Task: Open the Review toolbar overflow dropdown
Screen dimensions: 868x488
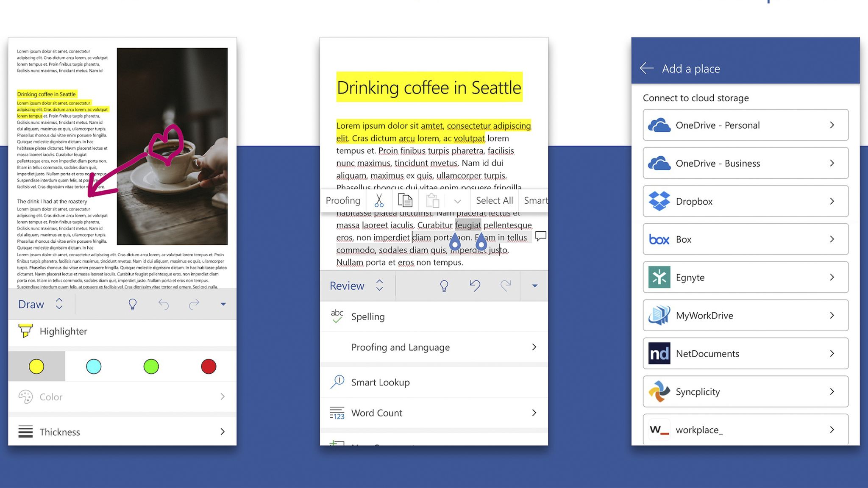Action: pyautogui.click(x=534, y=286)
